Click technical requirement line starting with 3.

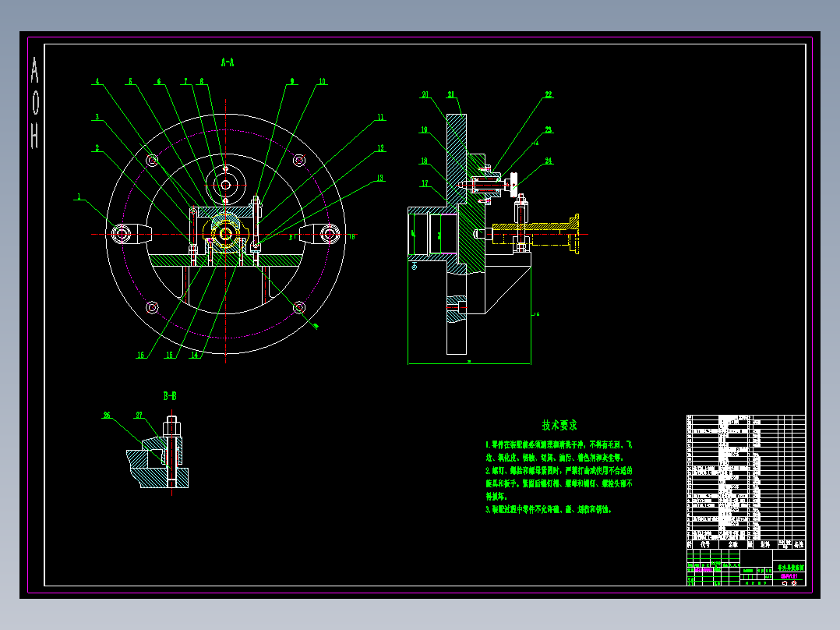coord(549,509)
